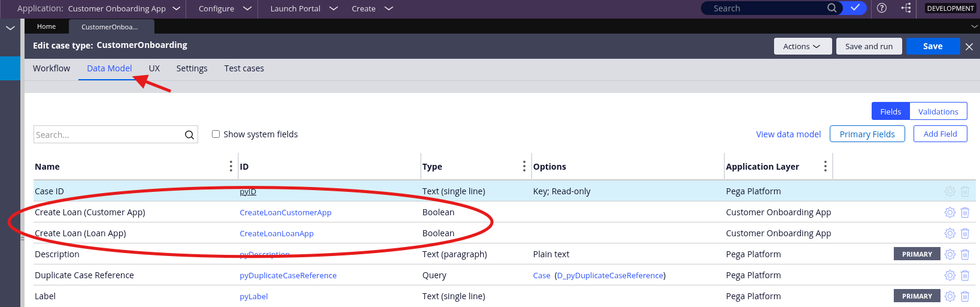Viewport: 980px width, 307px height.
Task: Focus the fields Search input box
Action: point(108,135)
